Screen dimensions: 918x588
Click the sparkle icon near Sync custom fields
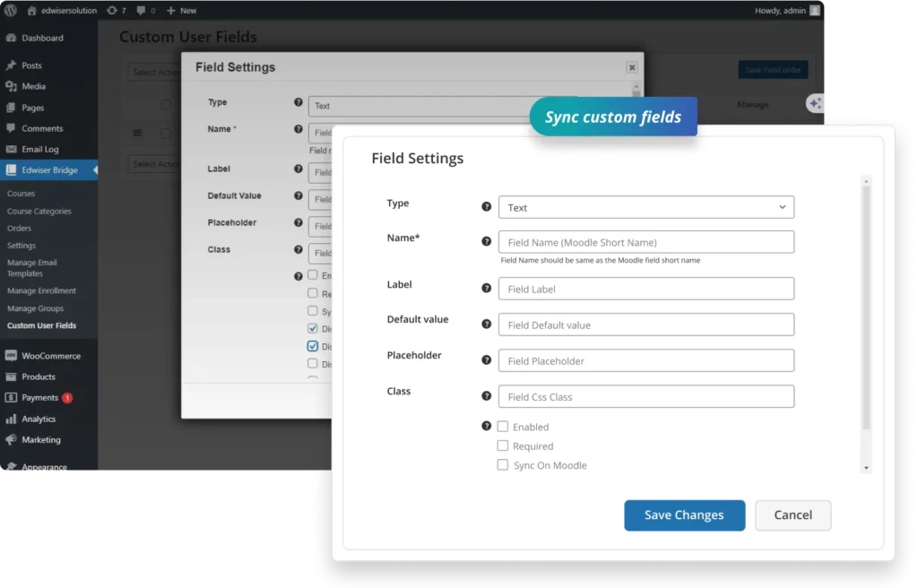pos(815,103)
